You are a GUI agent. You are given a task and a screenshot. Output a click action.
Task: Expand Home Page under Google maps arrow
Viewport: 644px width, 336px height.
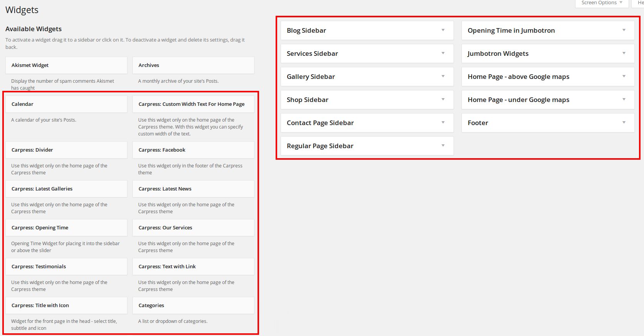tap(624, 100)
